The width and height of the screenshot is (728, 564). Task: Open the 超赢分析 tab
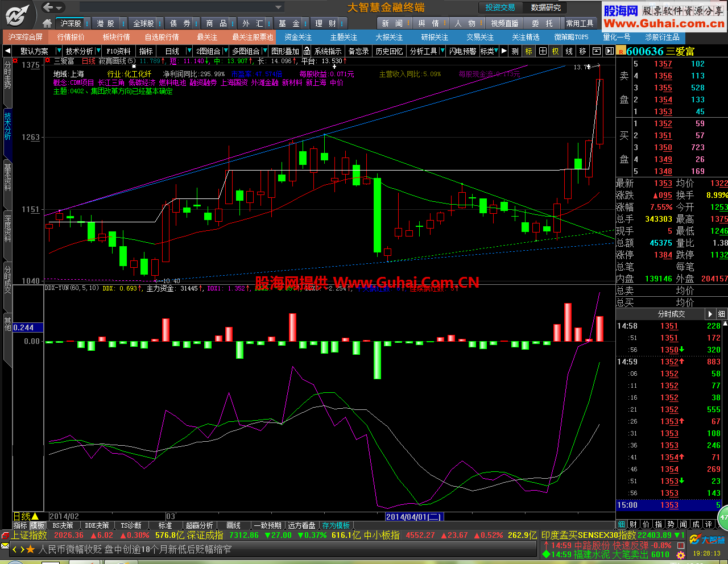(x=199, y=525)
